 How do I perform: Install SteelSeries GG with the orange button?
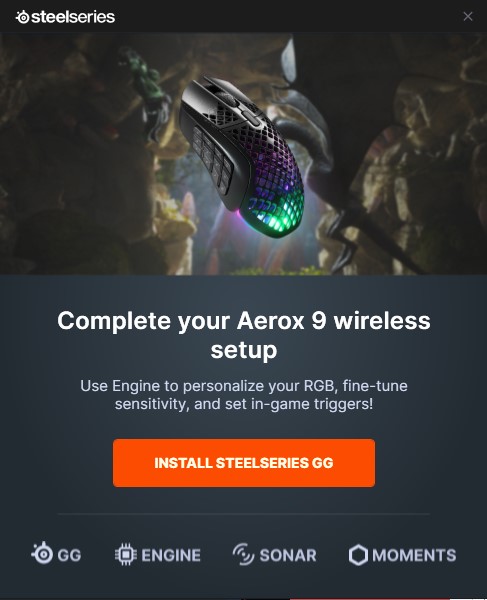[x=244, y=463]
